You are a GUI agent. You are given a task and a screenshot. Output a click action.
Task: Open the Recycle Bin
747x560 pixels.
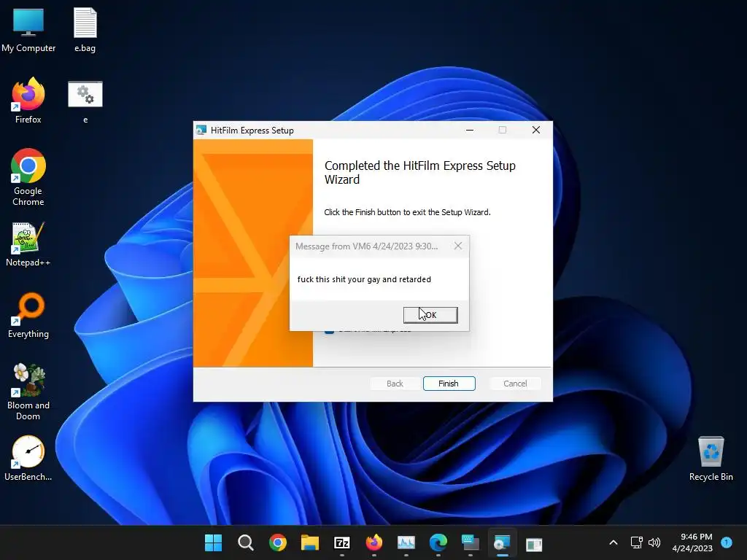pos(711,459)
